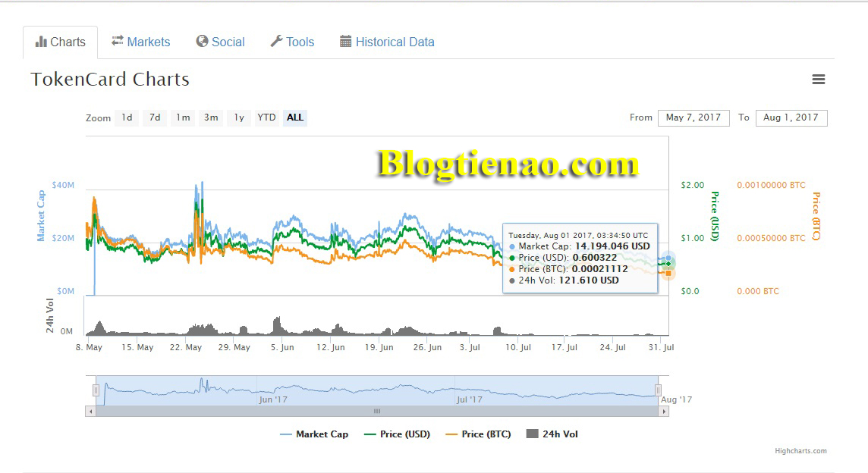Click the Jun '17 navigator label
This screenshot has height=473, width=868.
click(273, 399)
